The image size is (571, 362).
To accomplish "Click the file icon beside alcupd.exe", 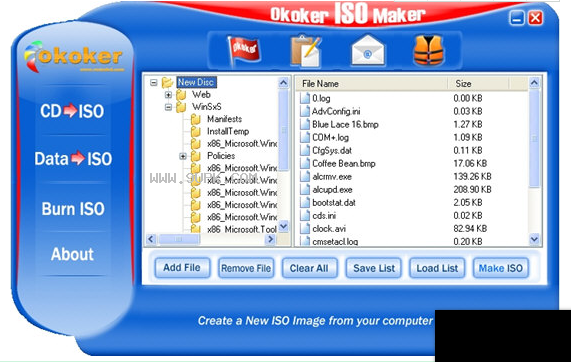I will coord(305,190).
